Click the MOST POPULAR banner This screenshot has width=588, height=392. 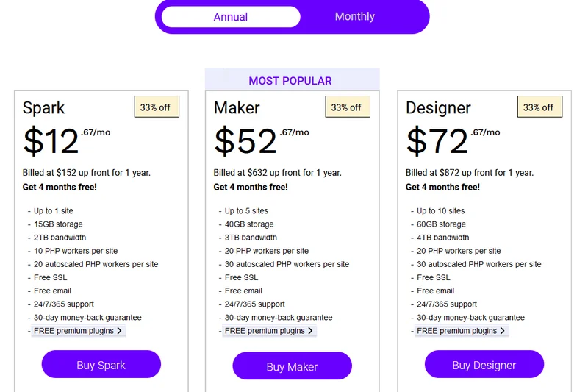[x=290, y=81]
